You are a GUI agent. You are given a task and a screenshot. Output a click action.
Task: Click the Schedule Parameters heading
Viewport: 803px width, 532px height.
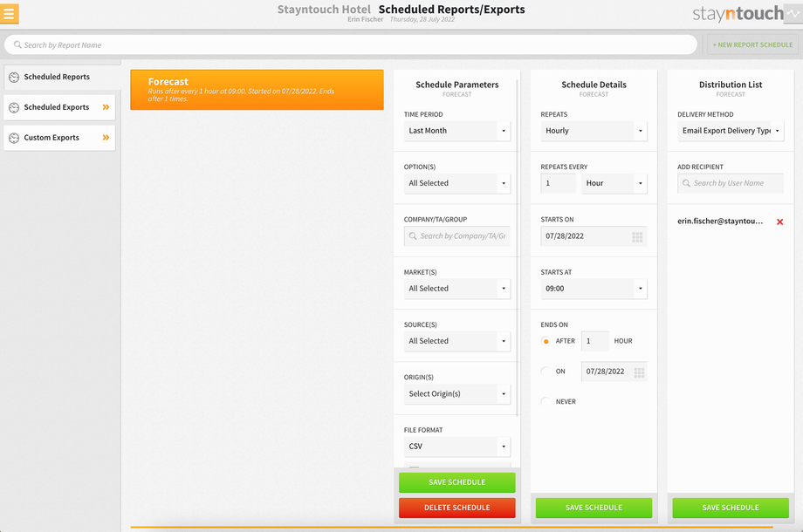click(x=457, y=85)
